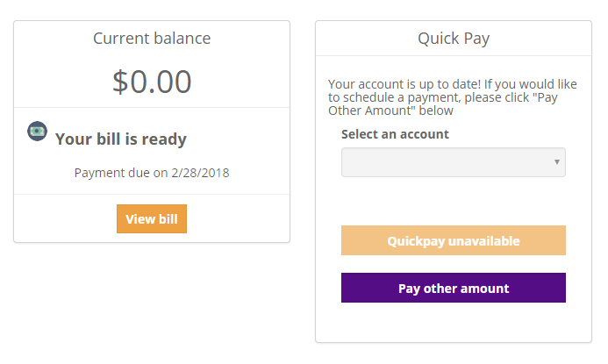Click the Quick Pay panel heading
Image resolution: width=608 pixels, height=364 pixels.
[x=453, y=39]
